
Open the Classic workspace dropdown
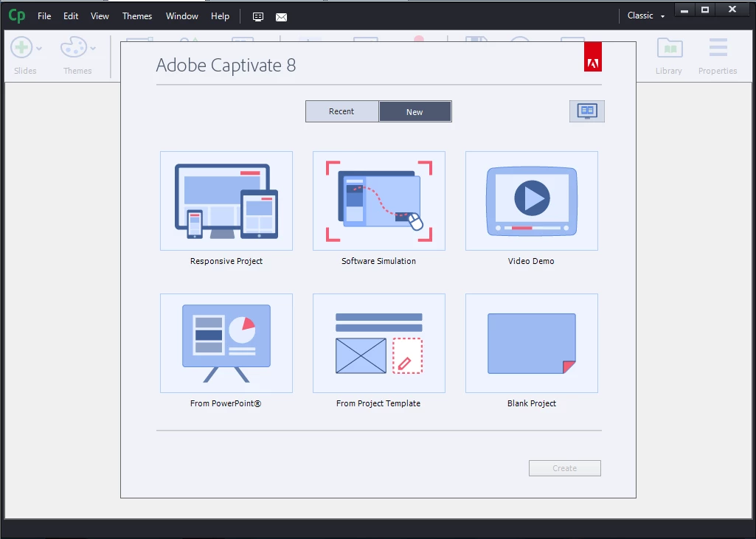point(645,16)
